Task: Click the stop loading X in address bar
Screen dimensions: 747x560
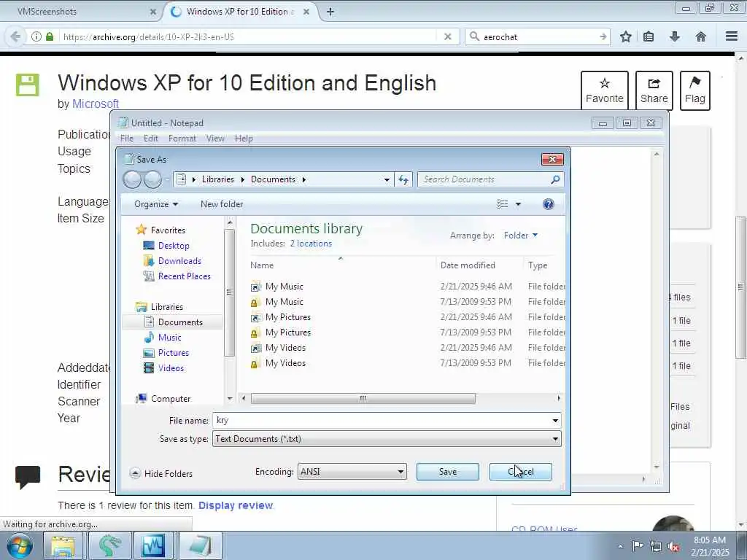Action: (x=447, y=36)
